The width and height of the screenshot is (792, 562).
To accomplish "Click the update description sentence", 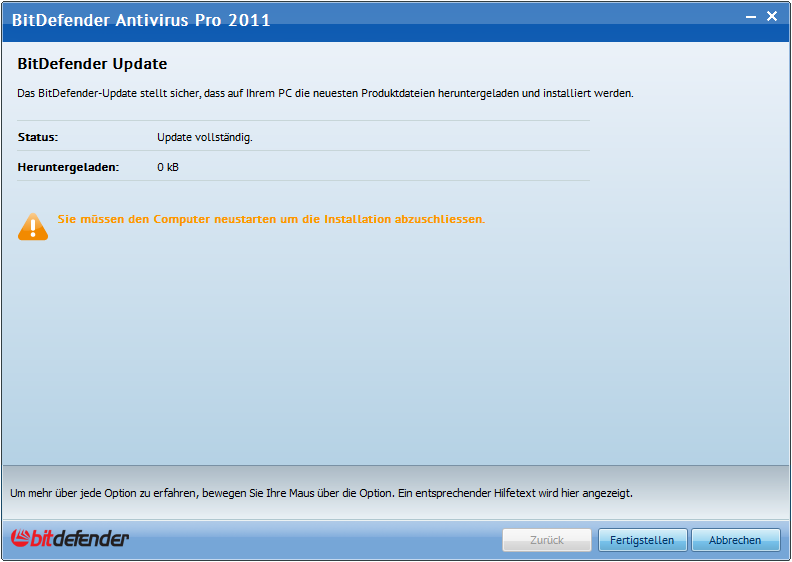I will coord(325,93).
